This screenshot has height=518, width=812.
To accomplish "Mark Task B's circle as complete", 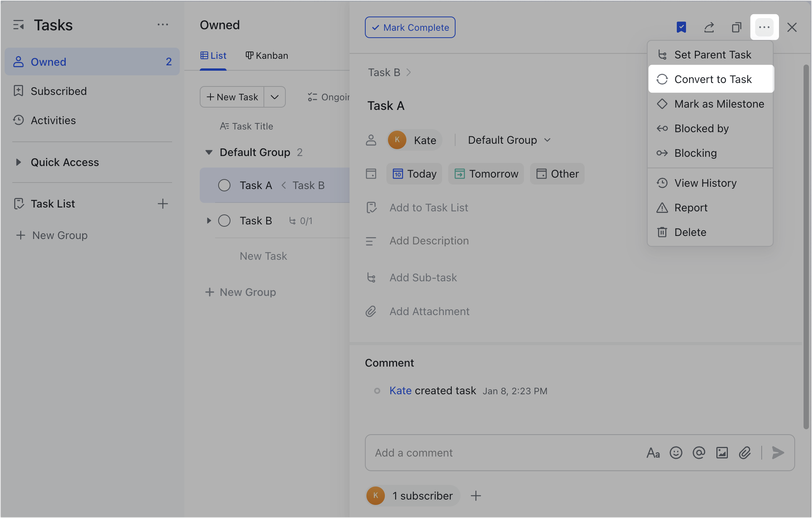I will click(x=224, y=221).
